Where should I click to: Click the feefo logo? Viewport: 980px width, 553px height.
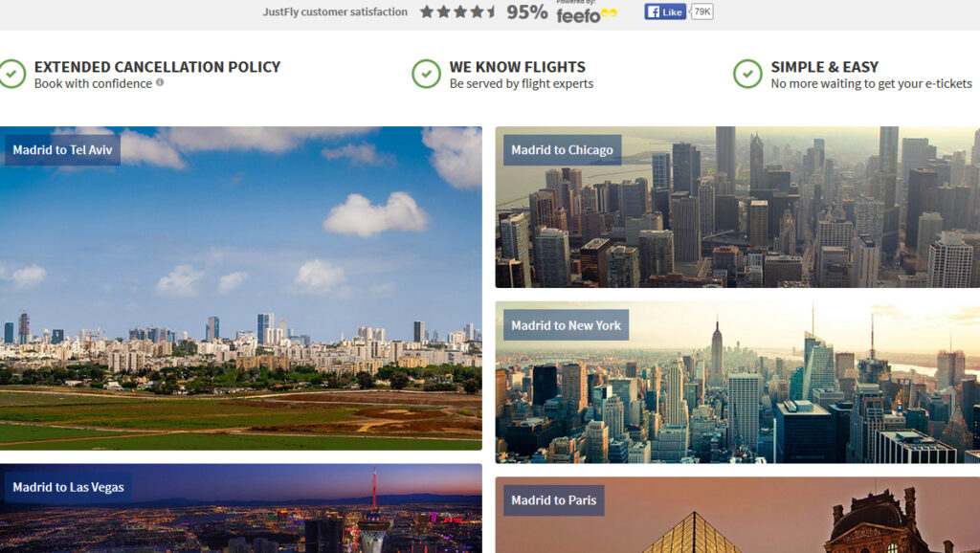click(587, 15)
